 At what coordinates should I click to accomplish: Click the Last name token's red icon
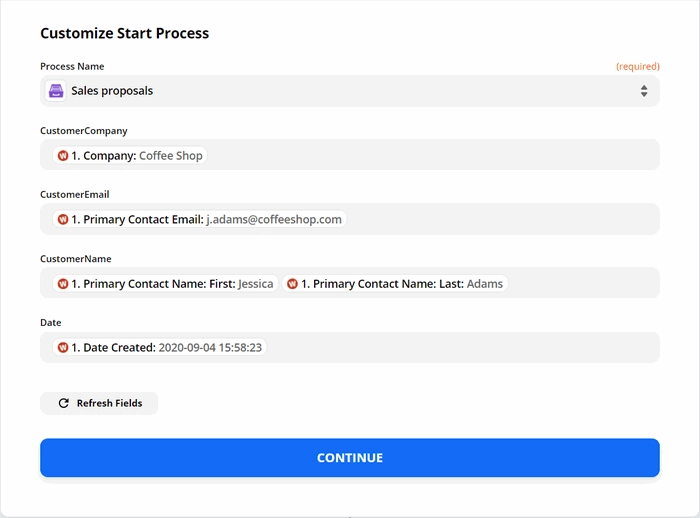click(x=292, y=284)
